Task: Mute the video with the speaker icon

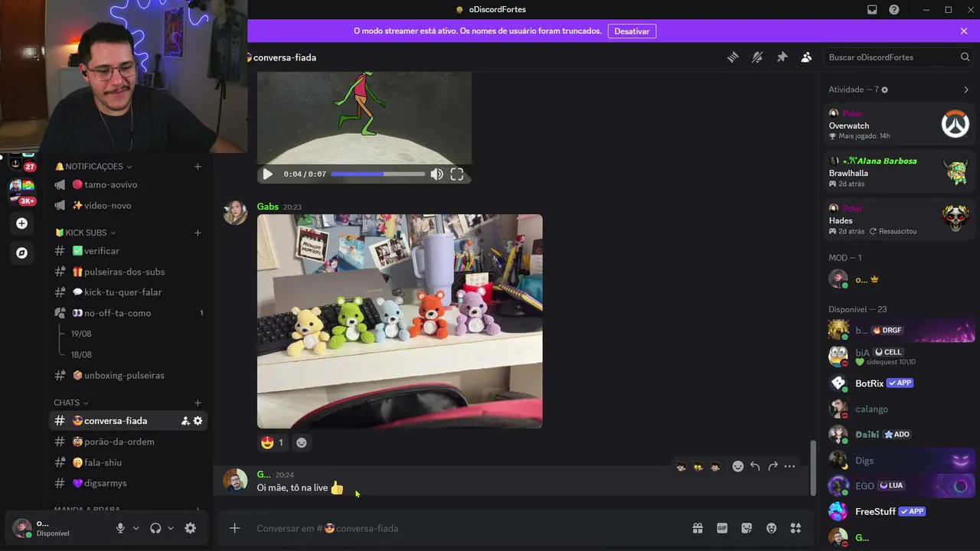Action: tap(436, 174)
